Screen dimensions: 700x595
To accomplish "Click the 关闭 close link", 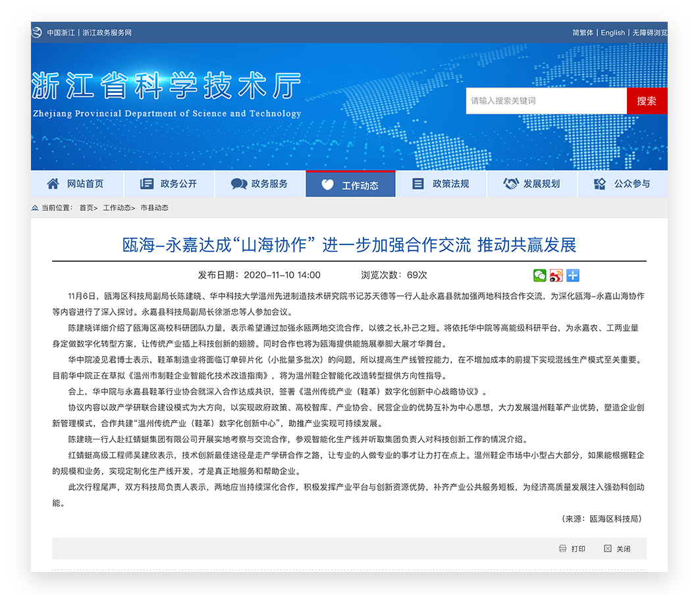I will point(623,549).
